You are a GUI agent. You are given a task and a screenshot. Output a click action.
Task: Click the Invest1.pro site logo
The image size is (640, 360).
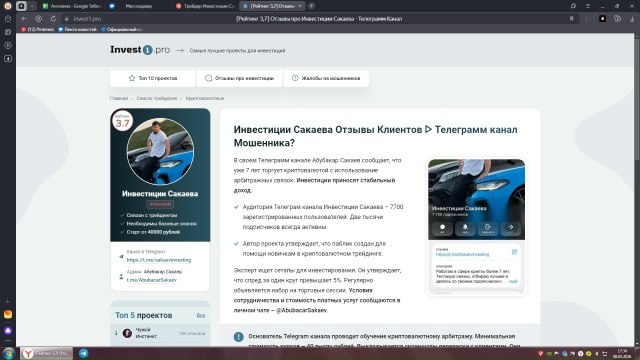(x=140, y=50)
